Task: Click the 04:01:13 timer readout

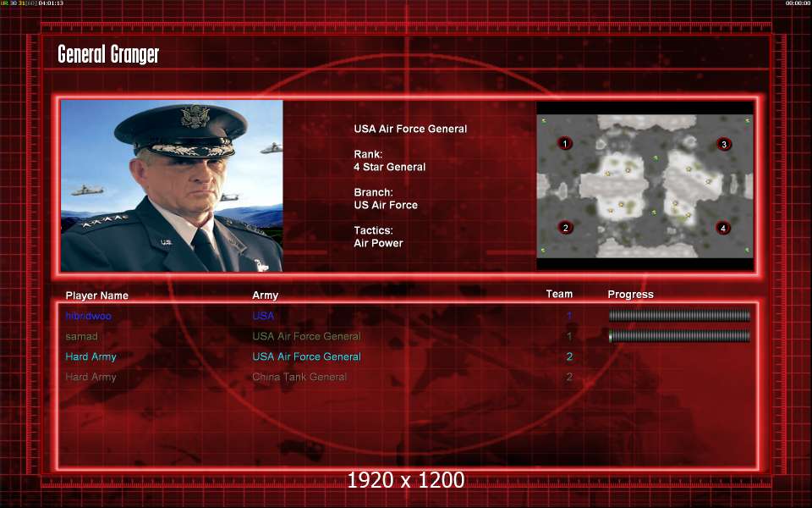Action: point(51,3)
